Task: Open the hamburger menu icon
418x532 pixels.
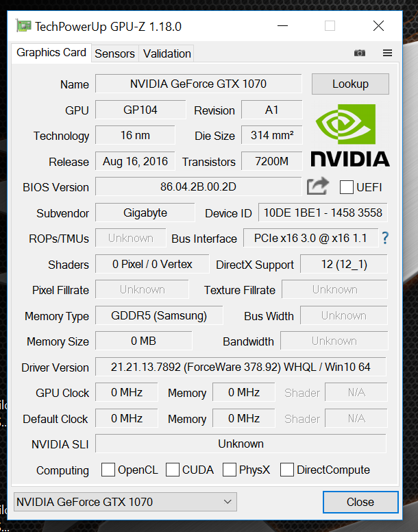Action: 387,53
